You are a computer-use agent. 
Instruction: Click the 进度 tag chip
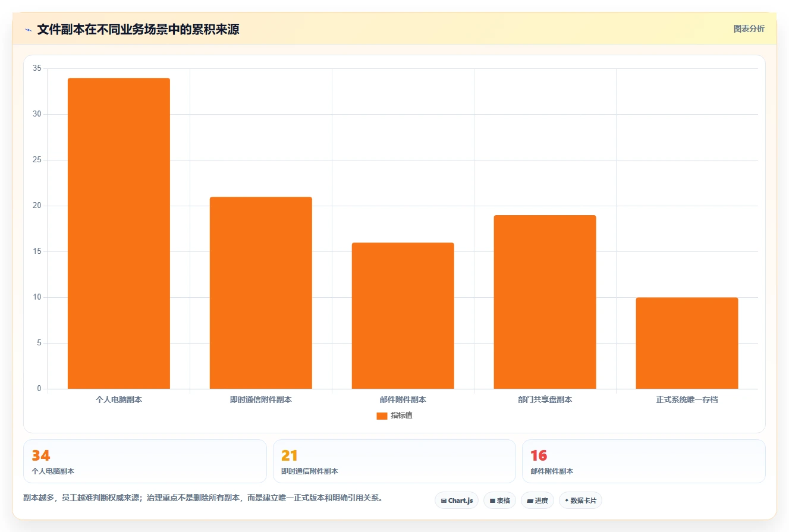[537, 500]
